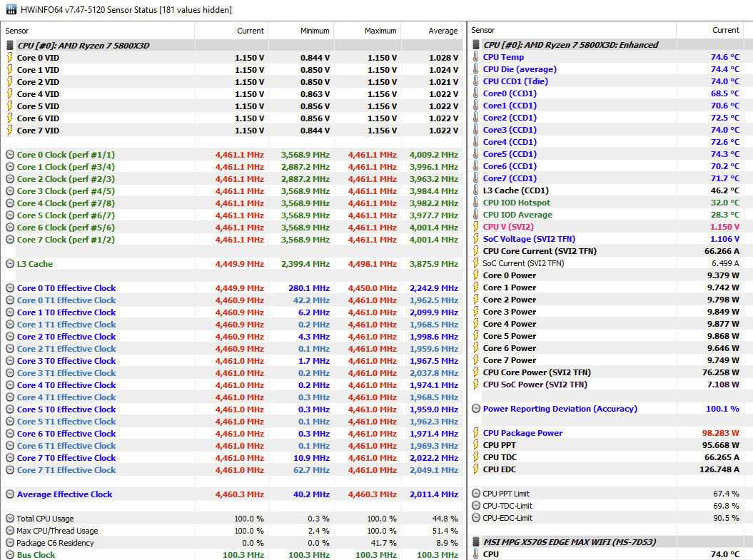Image resolution: width=753 pixels, height=560 pixels.
Task: Select the CPU [#0]: AMD Ryzen 7 5800X3D: Enhanced group row
Action: (610, 45)
